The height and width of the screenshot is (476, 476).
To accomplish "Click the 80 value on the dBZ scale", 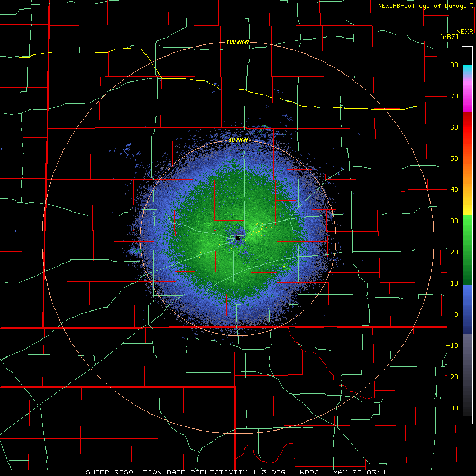I will click(x=454, y=65).
